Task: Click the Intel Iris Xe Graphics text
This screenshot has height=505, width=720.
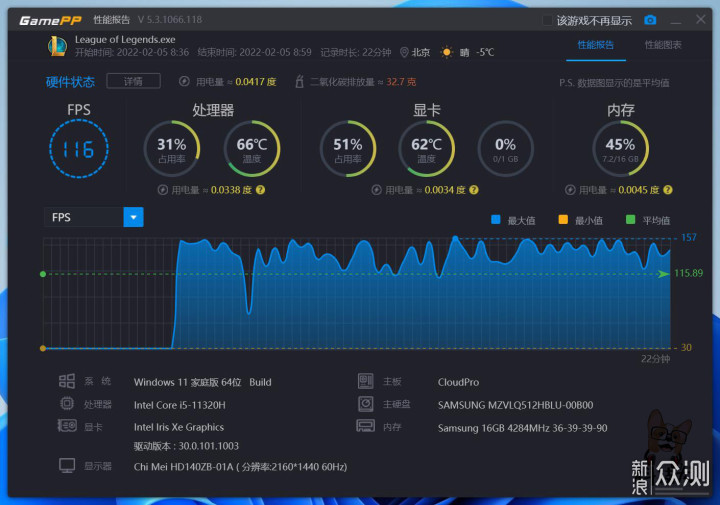Action: [x=179, y=427]
